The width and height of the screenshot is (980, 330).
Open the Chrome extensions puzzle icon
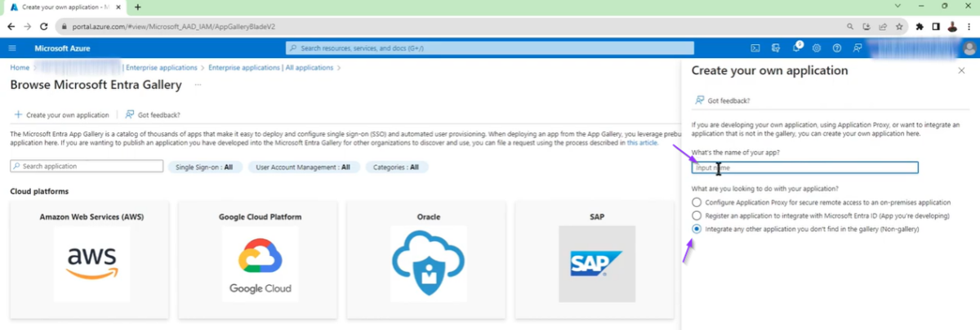pos(920,26)
